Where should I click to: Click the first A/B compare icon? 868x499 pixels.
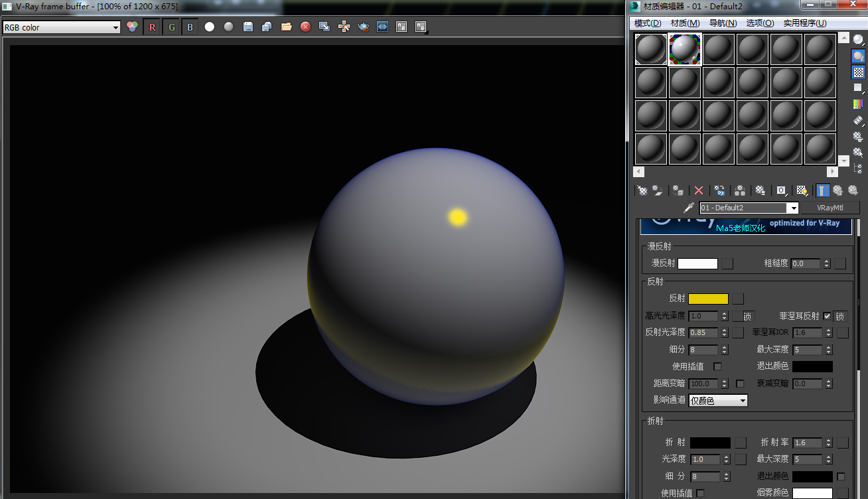[x=401, y=27]
